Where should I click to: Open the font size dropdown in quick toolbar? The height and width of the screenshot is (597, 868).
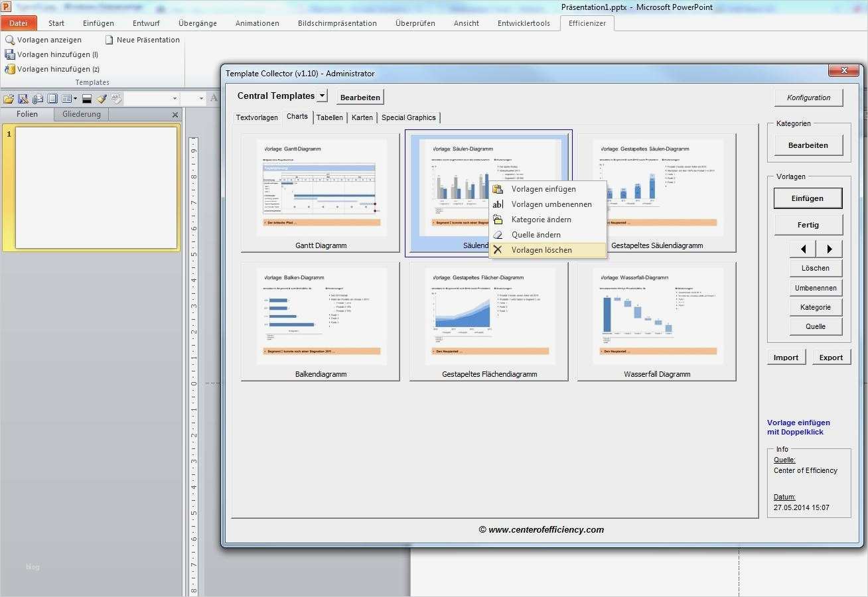[202, 99]
